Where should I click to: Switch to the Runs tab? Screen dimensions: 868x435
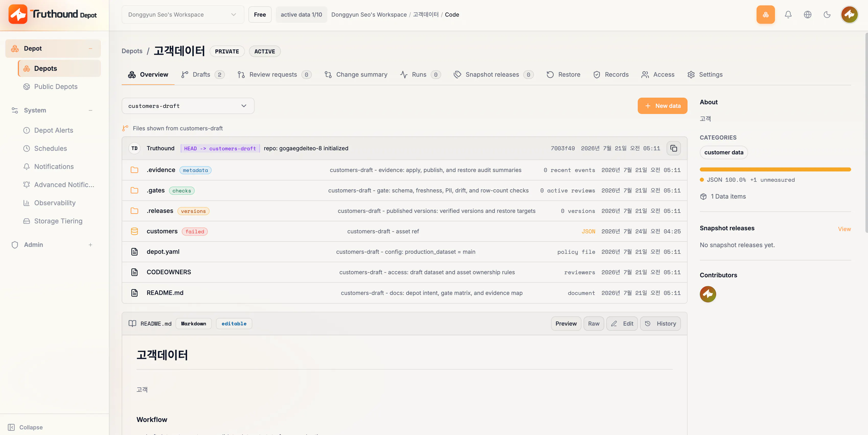[x=420, y=74]
